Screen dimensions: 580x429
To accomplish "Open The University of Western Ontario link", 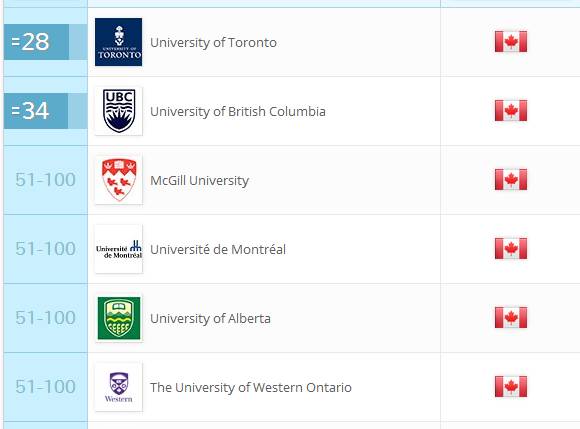I will (251, 388).
